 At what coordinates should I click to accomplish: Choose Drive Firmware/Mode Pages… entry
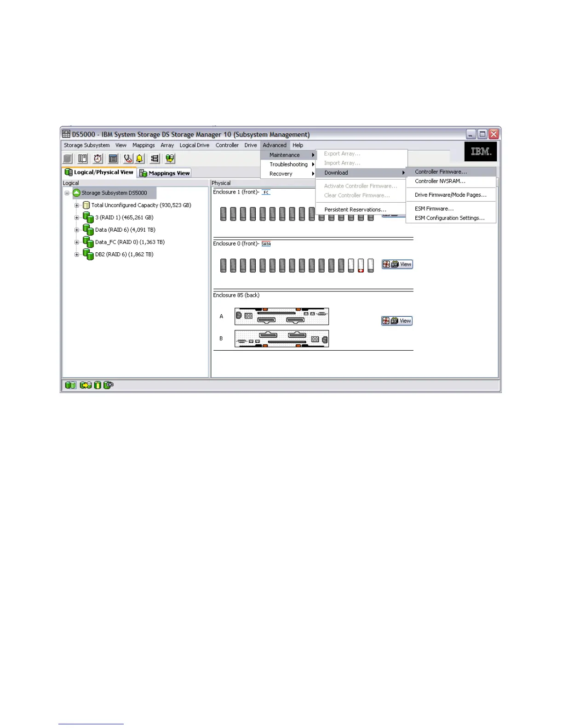(451, 195)
